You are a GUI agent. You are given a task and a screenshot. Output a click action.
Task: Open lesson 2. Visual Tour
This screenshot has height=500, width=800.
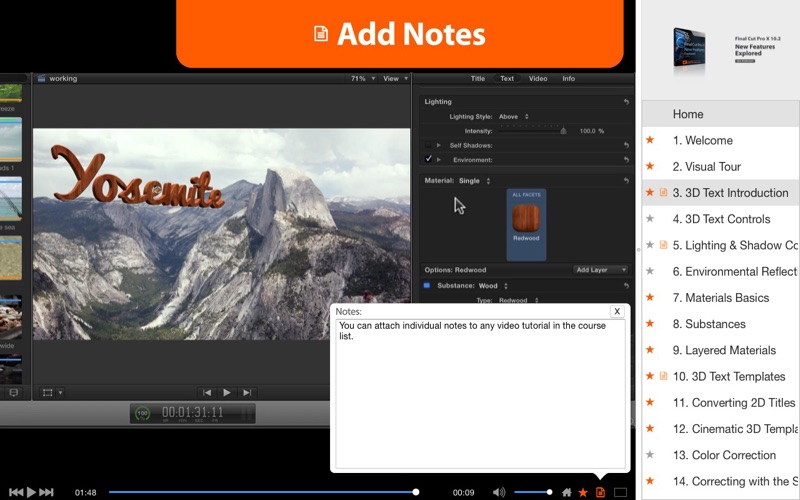pyautogui.click(x=720, y=166)
